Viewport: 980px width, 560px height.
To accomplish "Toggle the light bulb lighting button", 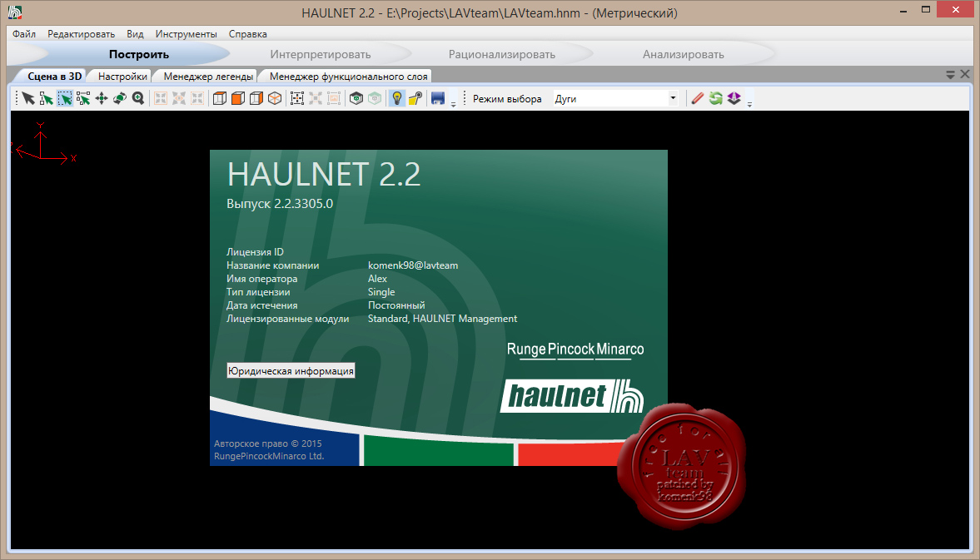I will [x=397, y=99].
